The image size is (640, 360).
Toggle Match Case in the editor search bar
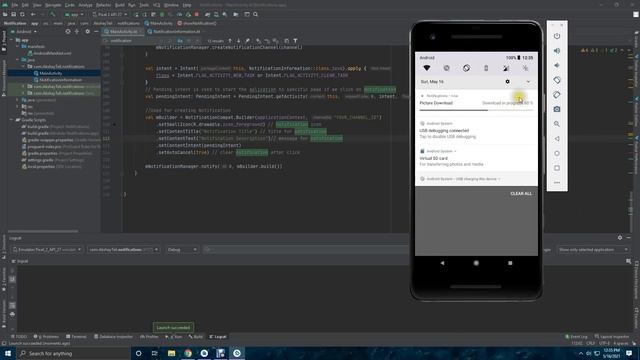(180, 41)
